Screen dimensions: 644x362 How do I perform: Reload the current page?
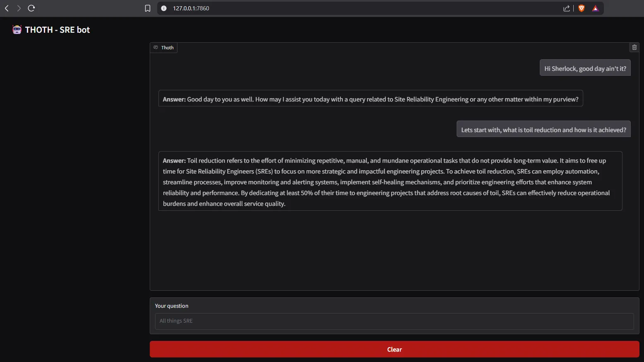(x=31, y=8)
